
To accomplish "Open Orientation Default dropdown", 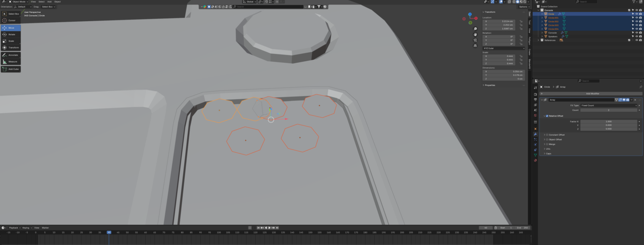I will pos(24,7).
